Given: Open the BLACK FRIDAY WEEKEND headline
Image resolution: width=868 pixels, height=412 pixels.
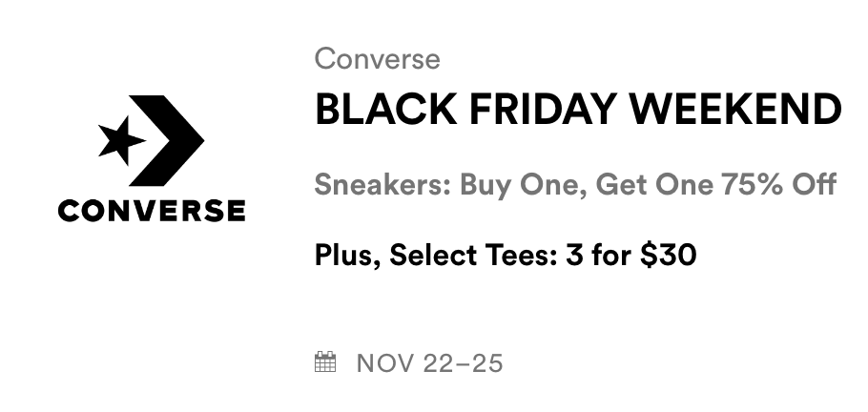Looking at the screenshot, I should (x=577, y=112).
